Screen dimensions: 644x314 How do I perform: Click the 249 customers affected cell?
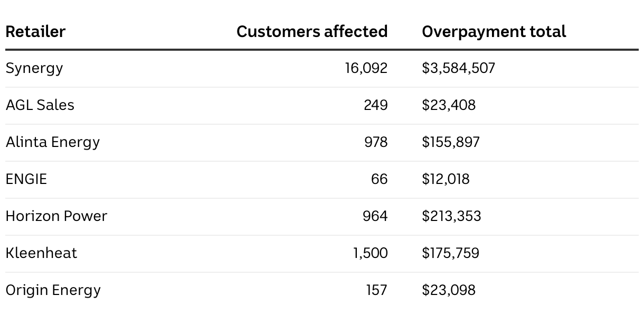[375, 105]
